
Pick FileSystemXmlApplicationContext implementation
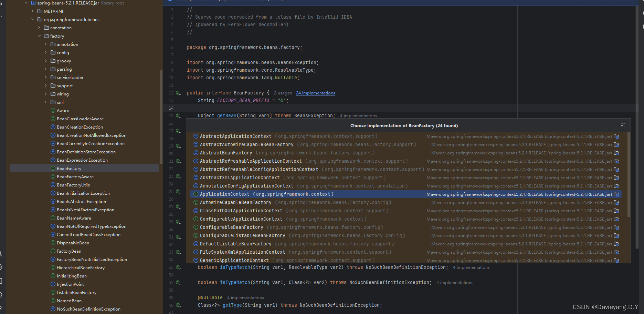click(406, 252)
